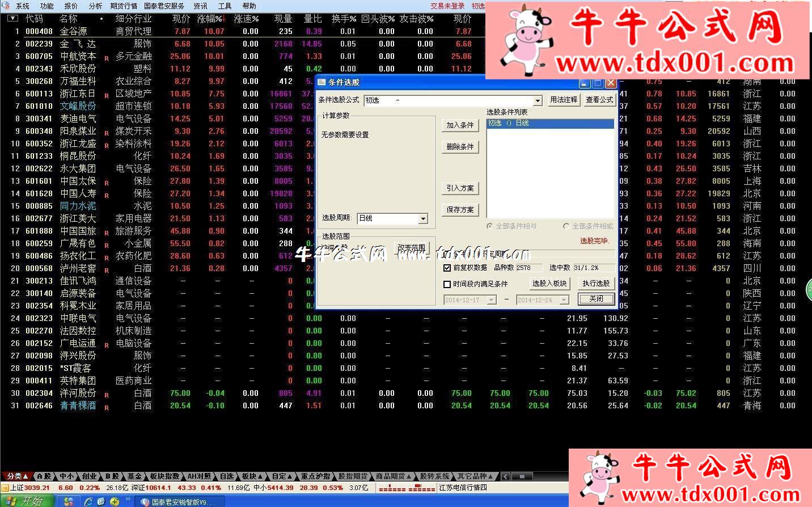Click the 条件选股 dialog title icon
The width and height of the screenshot is (812, 507).
[322, 82]
